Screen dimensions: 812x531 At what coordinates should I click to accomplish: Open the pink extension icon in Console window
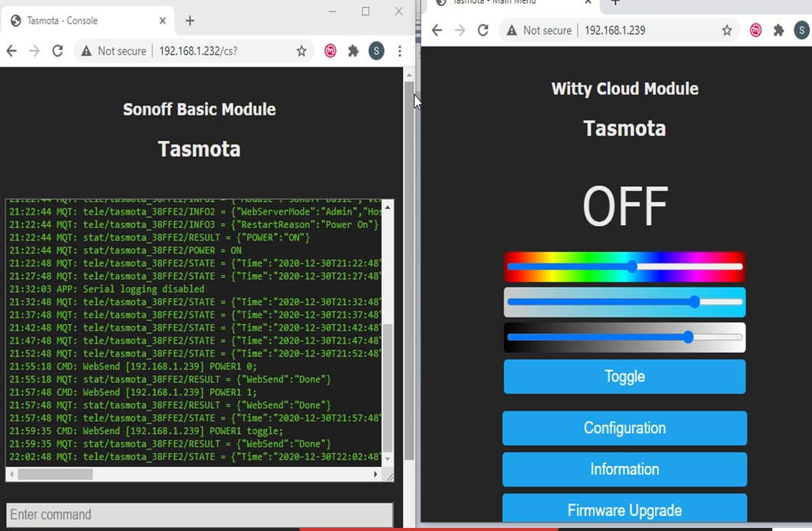tap(330, 50)
